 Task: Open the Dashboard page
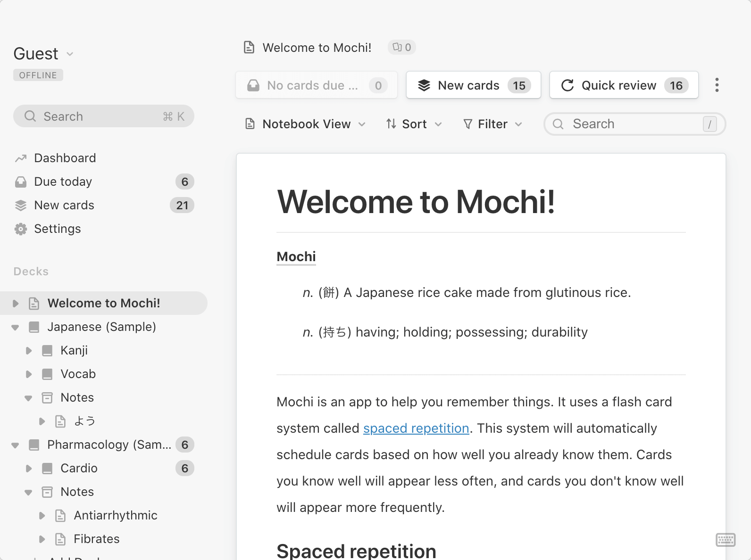(65, 158)
